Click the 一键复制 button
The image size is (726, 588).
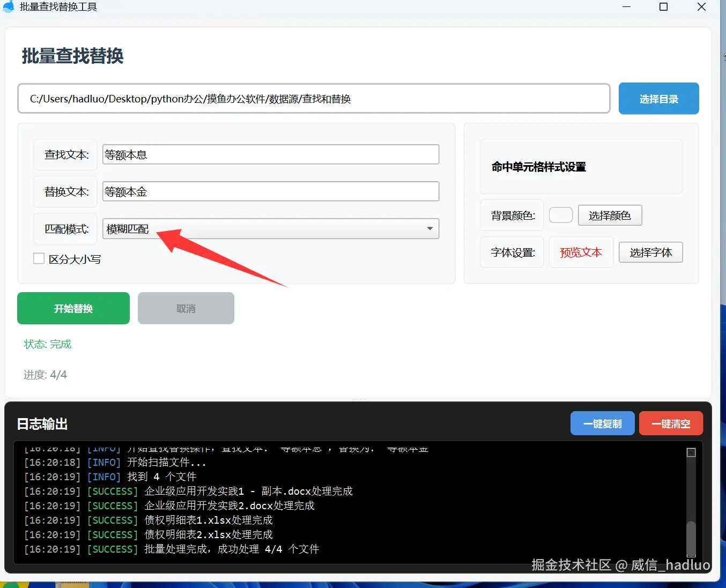click(x=602, y=423)
